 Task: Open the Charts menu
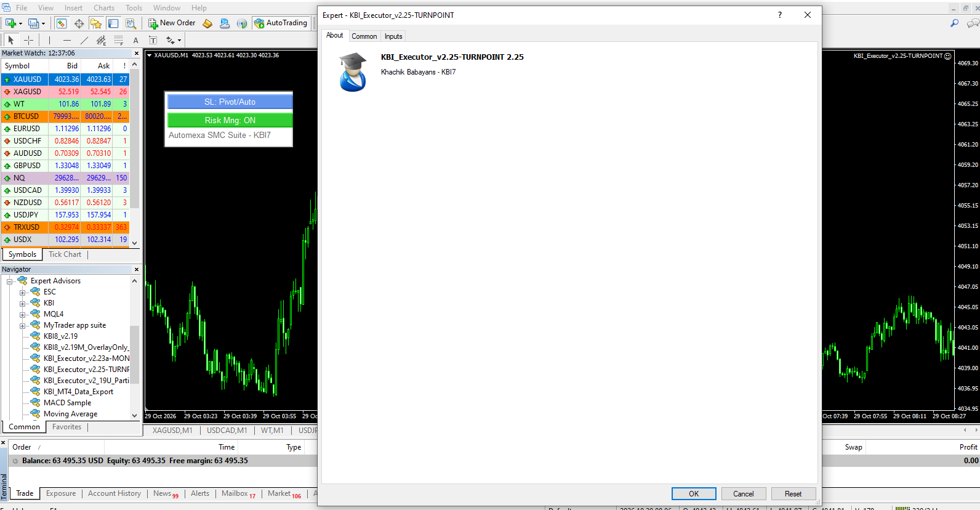click(x=104, y=8)
